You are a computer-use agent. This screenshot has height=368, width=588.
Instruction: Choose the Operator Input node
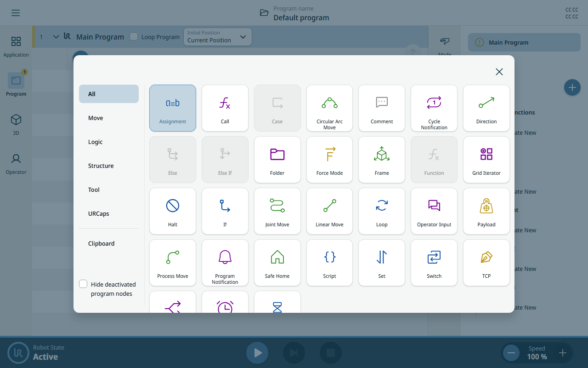click(434, 211)
